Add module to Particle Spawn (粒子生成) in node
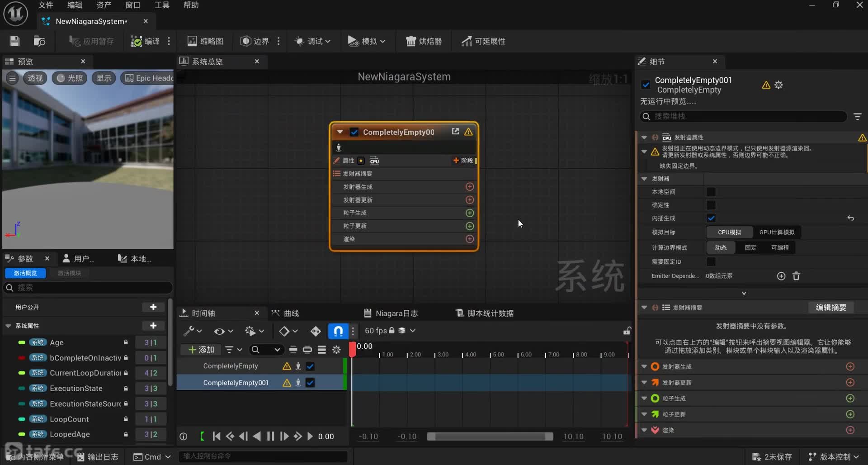The height and width of the screenshot is (465, 868). point(470,213)
